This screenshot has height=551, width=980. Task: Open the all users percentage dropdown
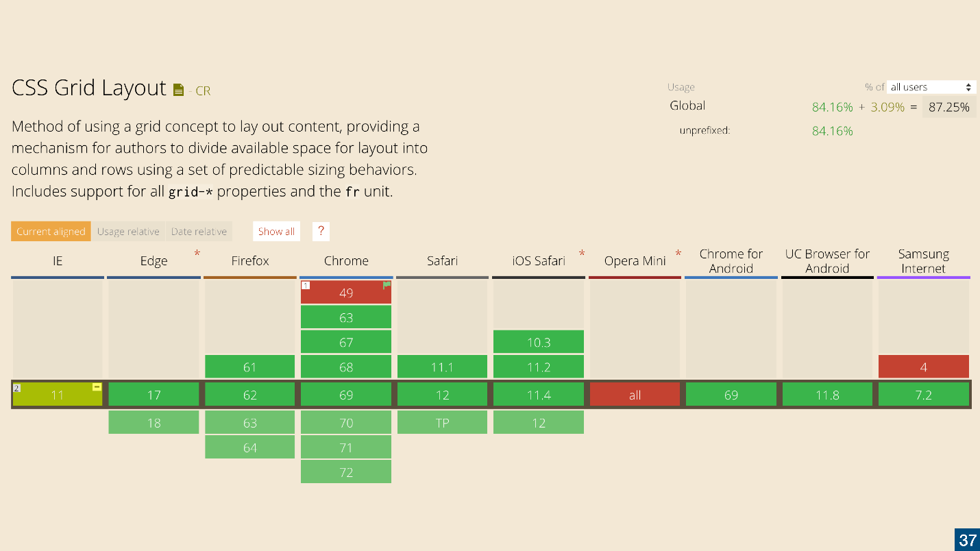click(x=931, y=86)
